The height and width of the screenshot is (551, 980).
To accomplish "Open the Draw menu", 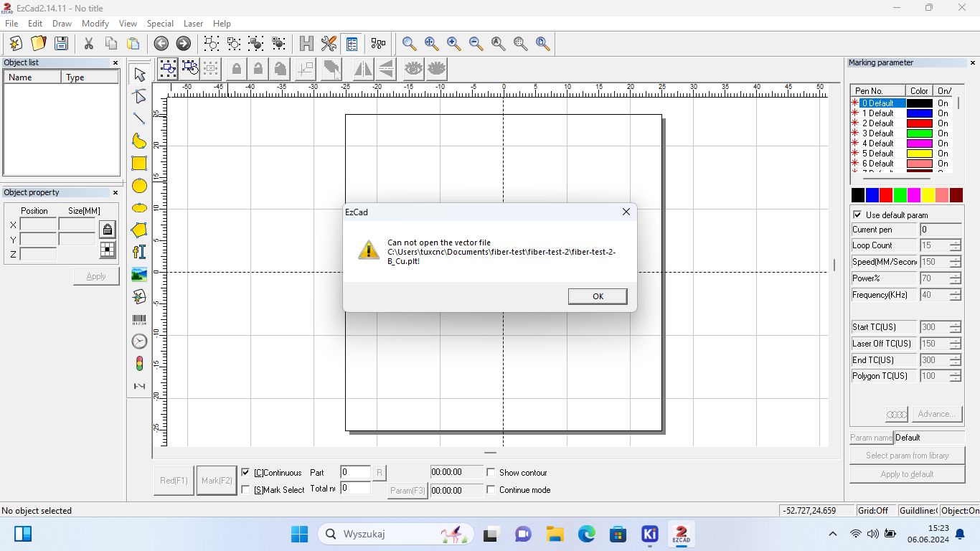I will click(62, 24).
